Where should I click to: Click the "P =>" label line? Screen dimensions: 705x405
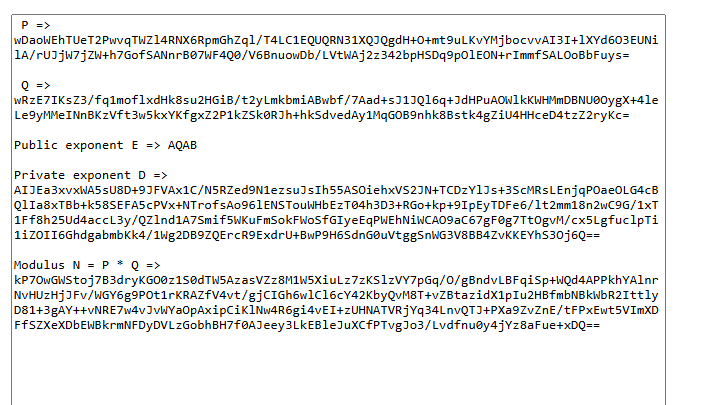tap(36, 25)
